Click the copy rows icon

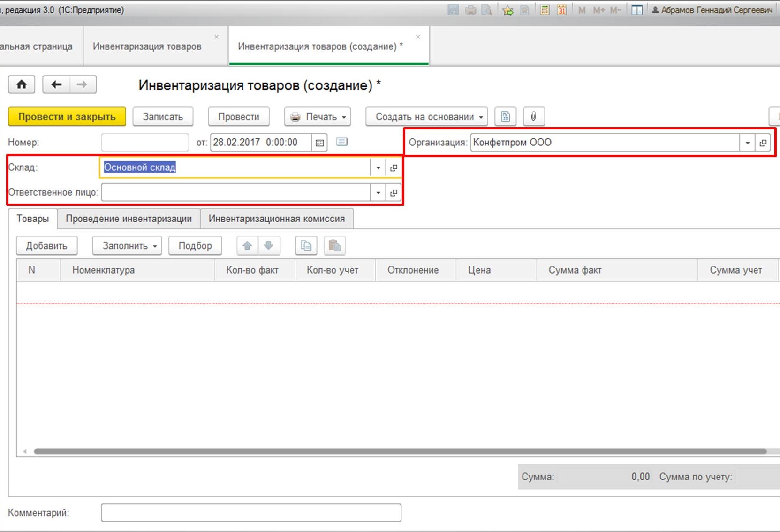pyautogui.click(x=306, y=245)
